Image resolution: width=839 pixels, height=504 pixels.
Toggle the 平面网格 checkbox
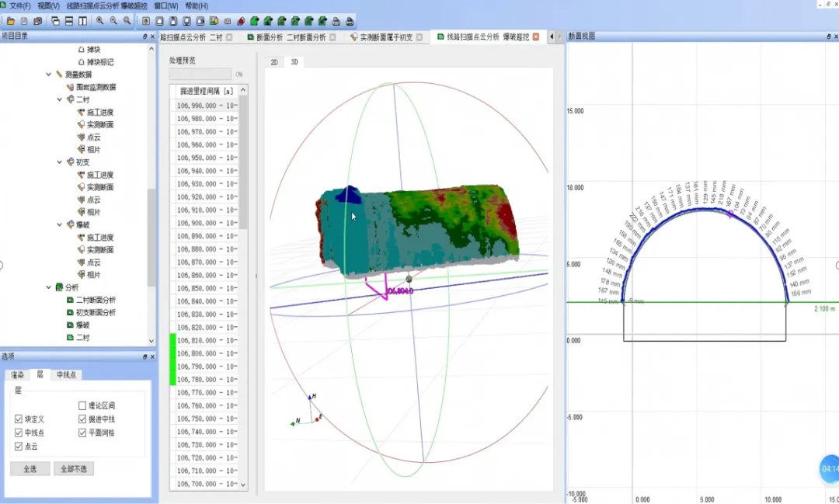pos(82,433)
